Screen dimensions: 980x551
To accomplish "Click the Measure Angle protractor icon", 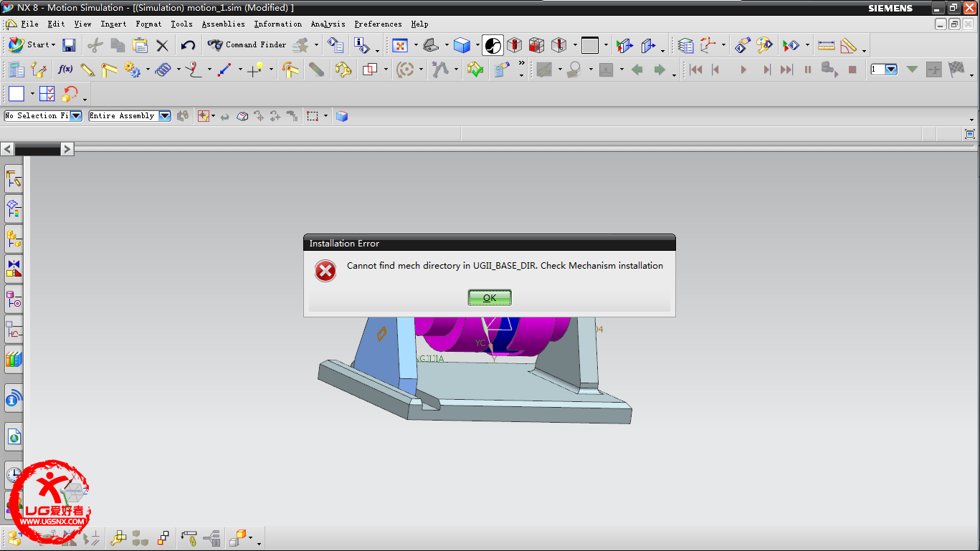I will click(x=849, y=45).
